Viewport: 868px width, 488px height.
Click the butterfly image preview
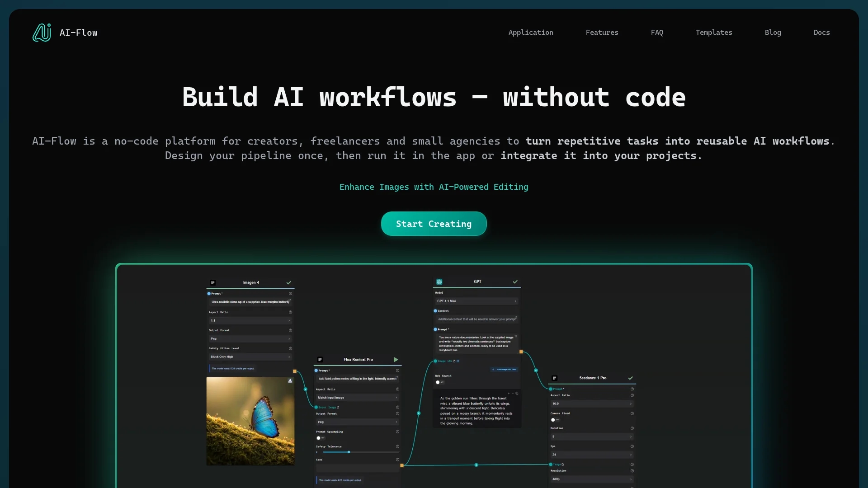pos(250,421)
